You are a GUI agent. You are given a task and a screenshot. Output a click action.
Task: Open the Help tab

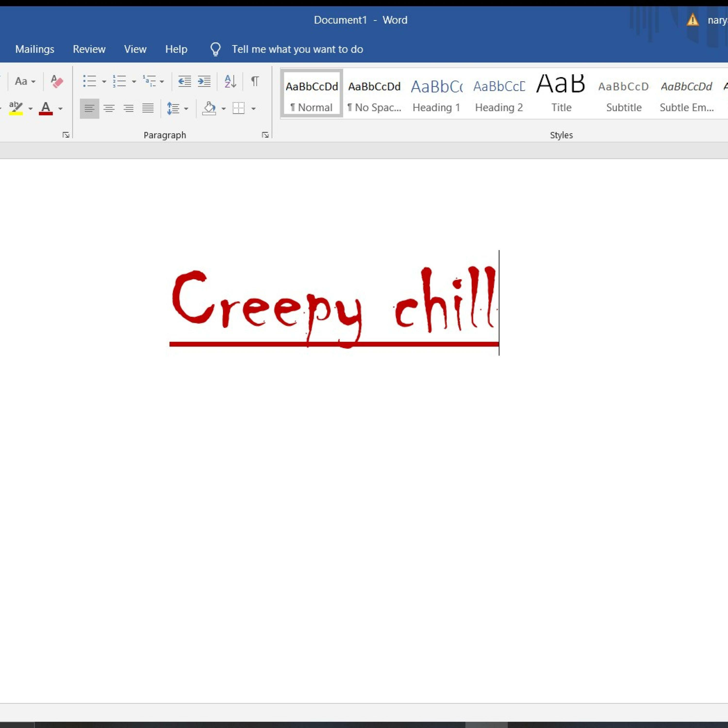(x=176, y=49)
